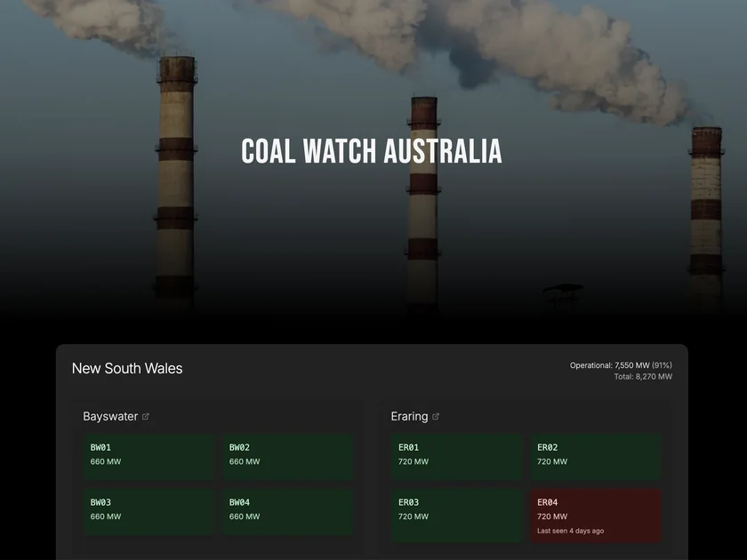Click the 91 percent operational figure

(x=663, y=364)
